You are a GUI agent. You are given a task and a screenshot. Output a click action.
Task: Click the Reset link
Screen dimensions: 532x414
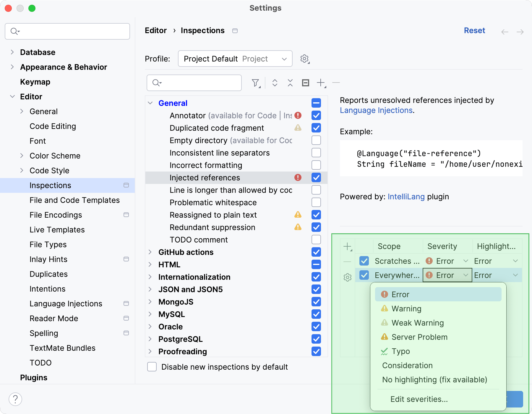point(474,30)
